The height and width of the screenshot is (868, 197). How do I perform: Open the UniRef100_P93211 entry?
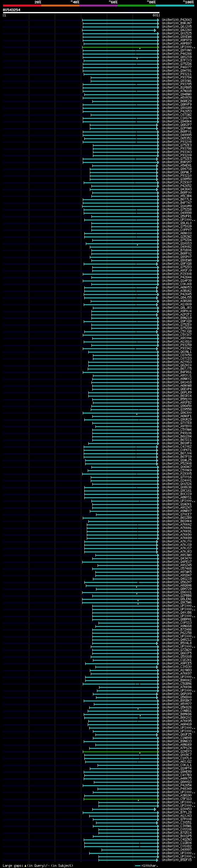176,74
